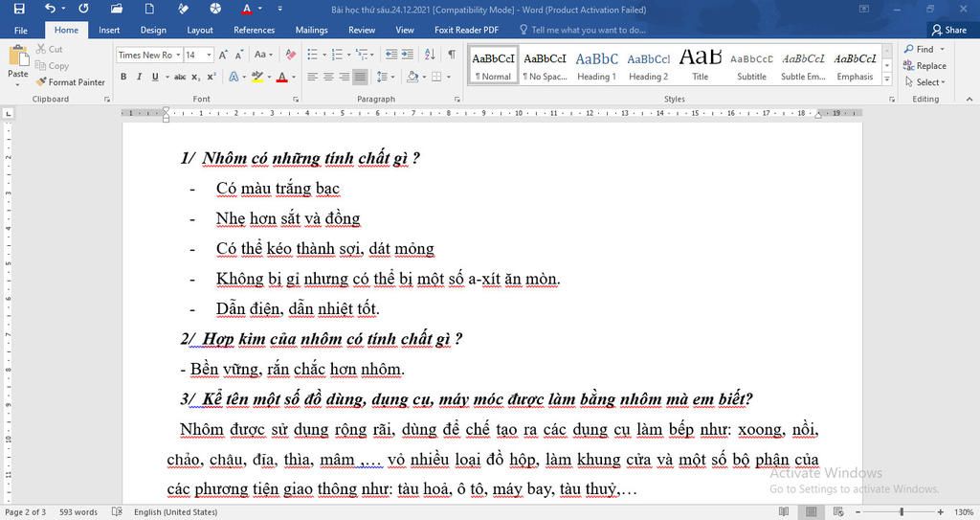Create a new blank document
This screenshot has height=520, width=980.
click(x=149, y=9)
